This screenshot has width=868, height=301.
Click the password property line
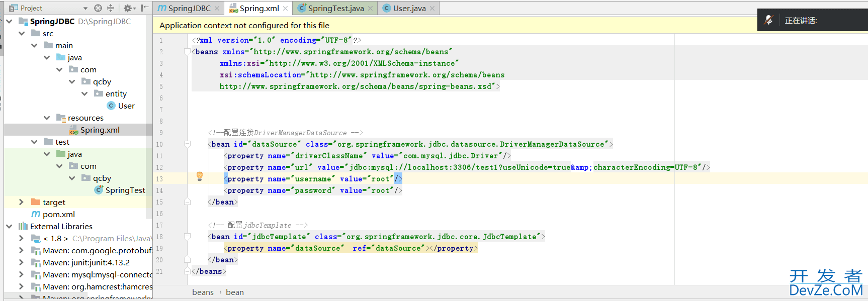pyautogui.click(x=313, y=190)
